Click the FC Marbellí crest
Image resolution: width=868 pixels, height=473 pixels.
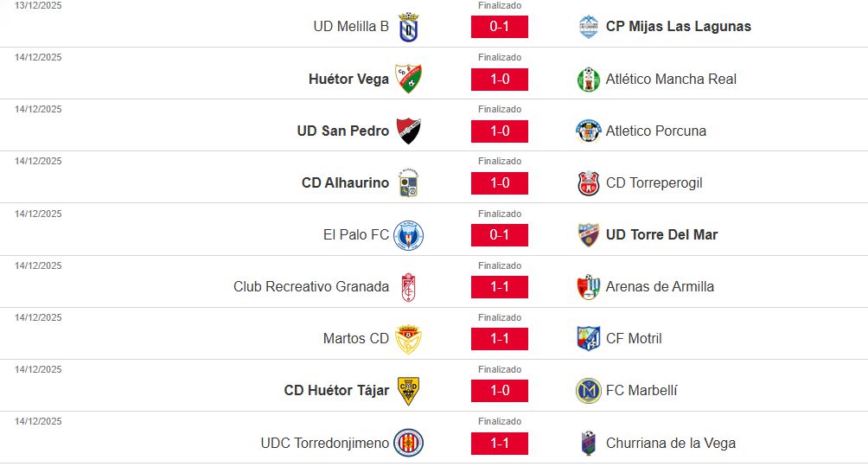pyautogui.click(x=589, y=391)
